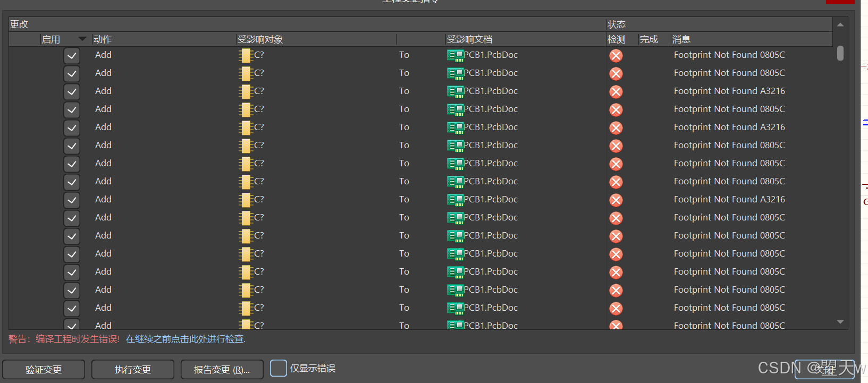The image size is (868, 383).
Task: Click the error icon of the third A3216 row
Action: tap(616, 200)
